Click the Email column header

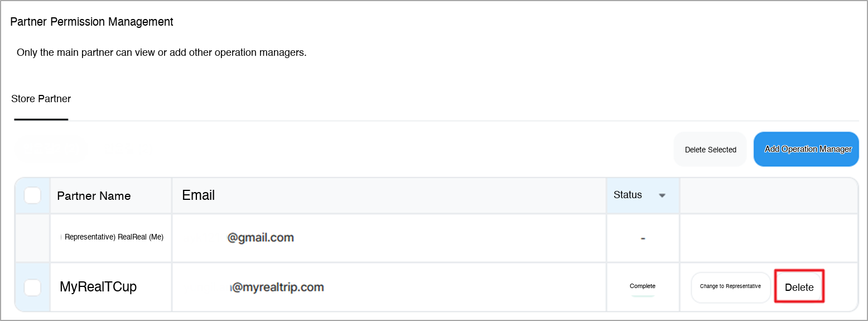coord(199,195)
